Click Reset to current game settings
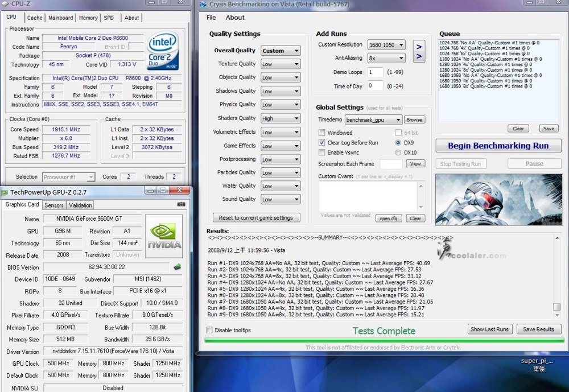This screenshot has width=569, height=392. pos(256,218)
